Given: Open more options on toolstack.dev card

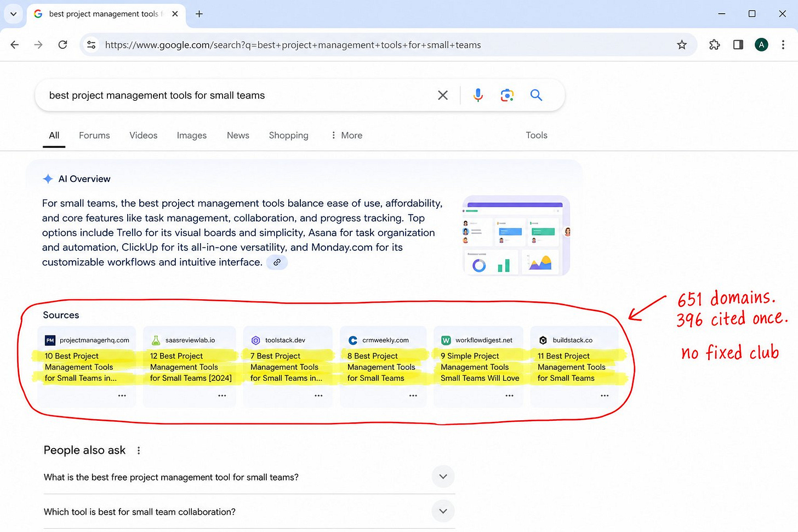Looking at the screenshot, I should (318, 396).
